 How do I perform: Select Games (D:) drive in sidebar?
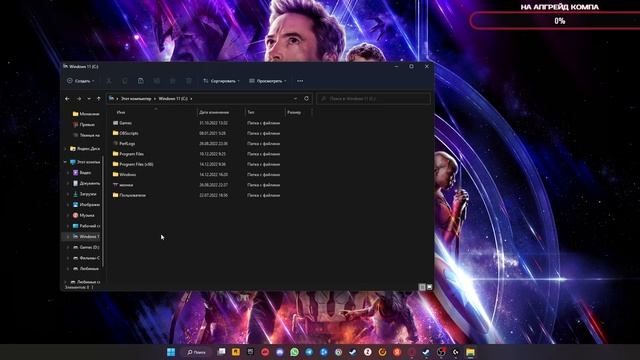(x=86, y=247)
